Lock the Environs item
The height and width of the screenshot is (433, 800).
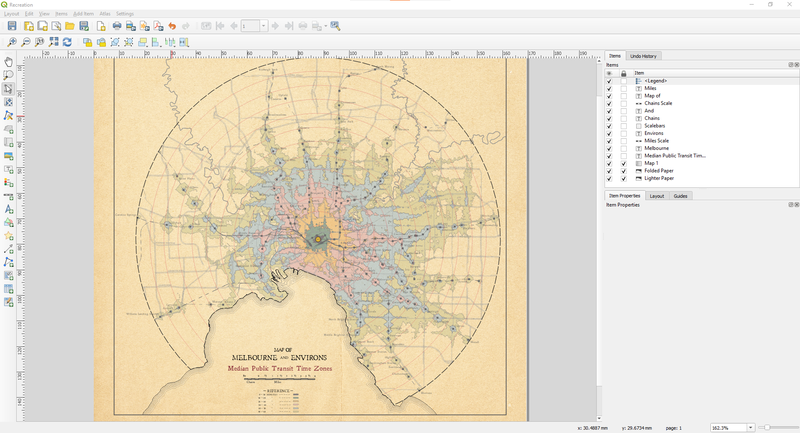pos(623,134)
